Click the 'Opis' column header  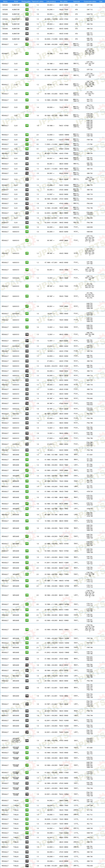coord(101,1)
